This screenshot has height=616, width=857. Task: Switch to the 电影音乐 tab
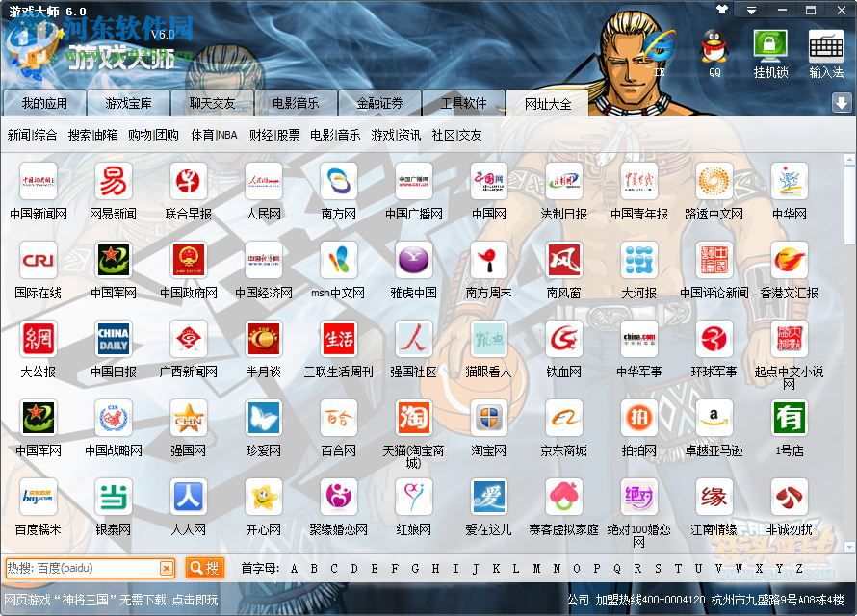(297, 103)
